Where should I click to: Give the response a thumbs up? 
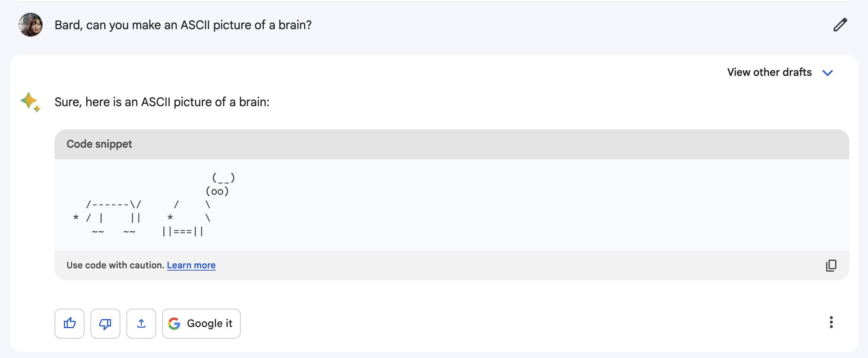tap(70, 323)
